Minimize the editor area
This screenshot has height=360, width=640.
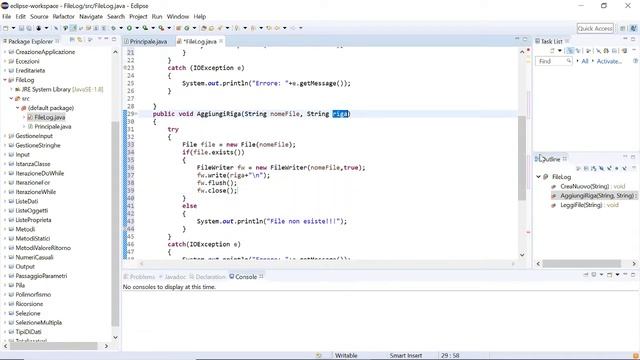(x=517, y=39)
